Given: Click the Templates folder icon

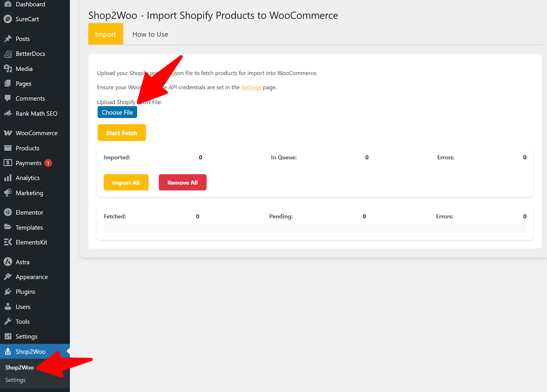Looking at the screenshot, I should (x=8, y=227).
